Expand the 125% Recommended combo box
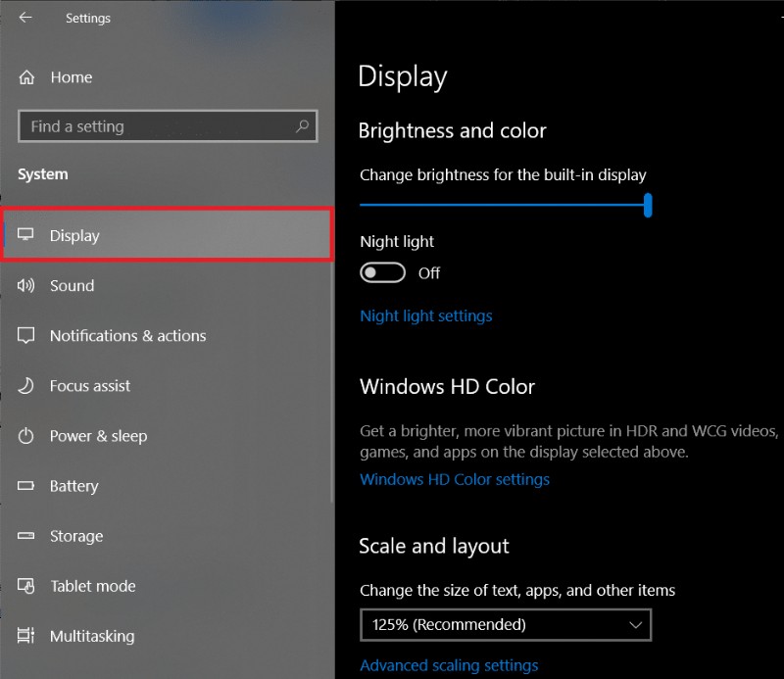Viewport: 784px width, 679px height. 505,624
